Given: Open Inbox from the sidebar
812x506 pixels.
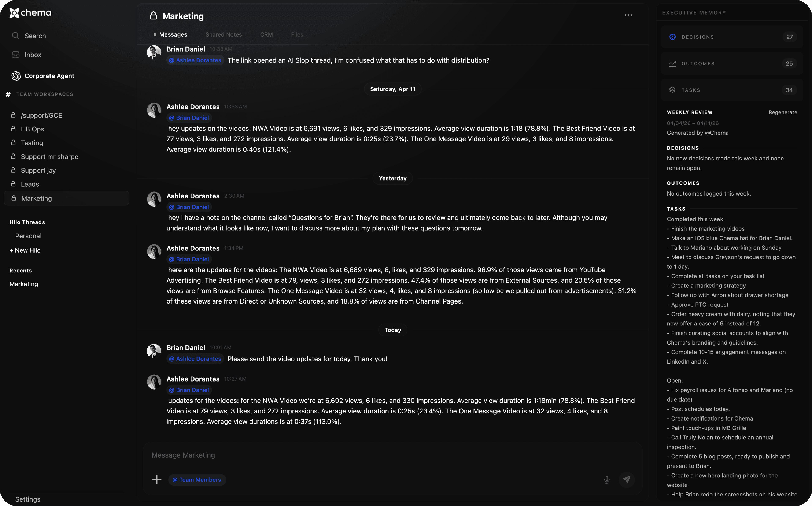Looking at the screenshot, I should 33,55.
